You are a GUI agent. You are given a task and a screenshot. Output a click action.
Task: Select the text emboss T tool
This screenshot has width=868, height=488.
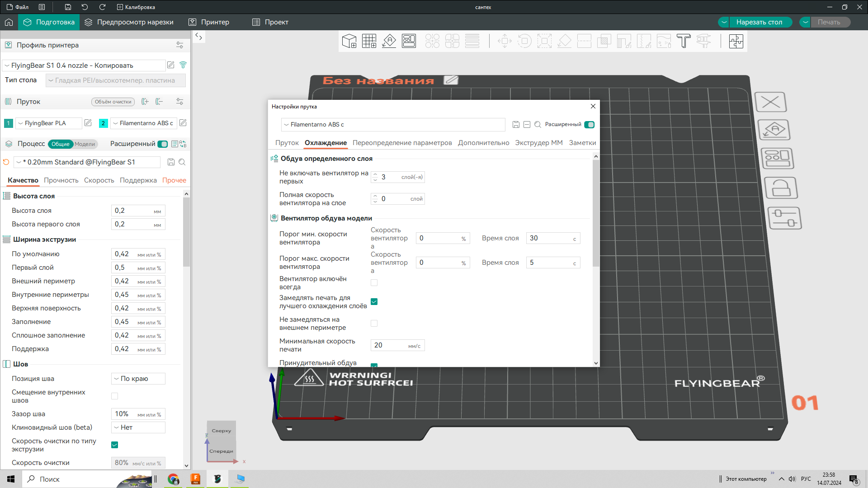(x=684, y=41)
